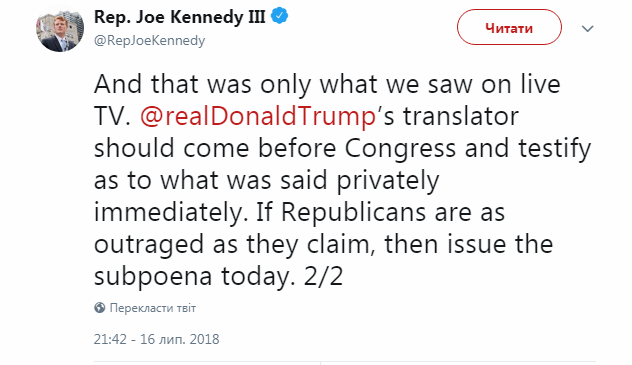Click the word privately in tweet text

point(388,180)
